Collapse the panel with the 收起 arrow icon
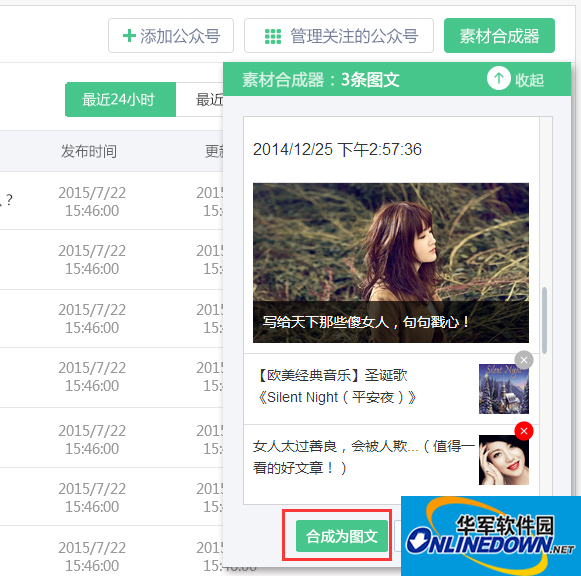 498,78
